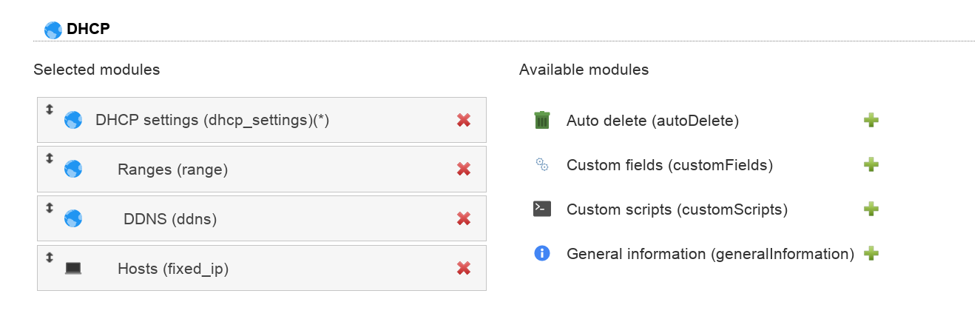Add the Custom fields module
The image size is (980, 322).
pos(871,164)
